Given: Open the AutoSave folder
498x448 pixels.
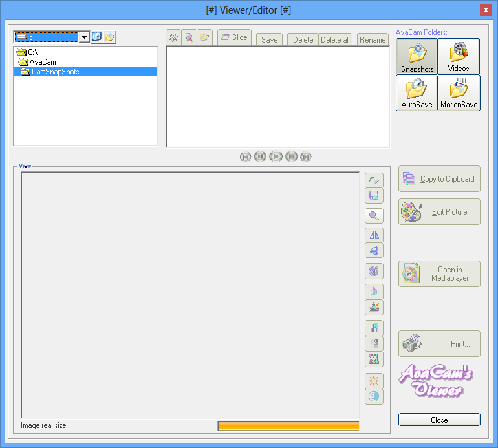Looking at the screenshot, I should pos(417,92).
